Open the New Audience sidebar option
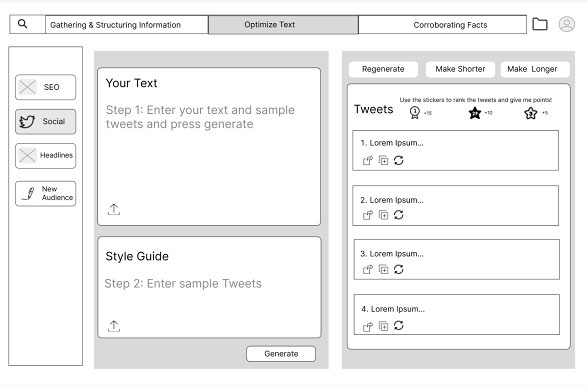The image size is (588, 386). 45,194
